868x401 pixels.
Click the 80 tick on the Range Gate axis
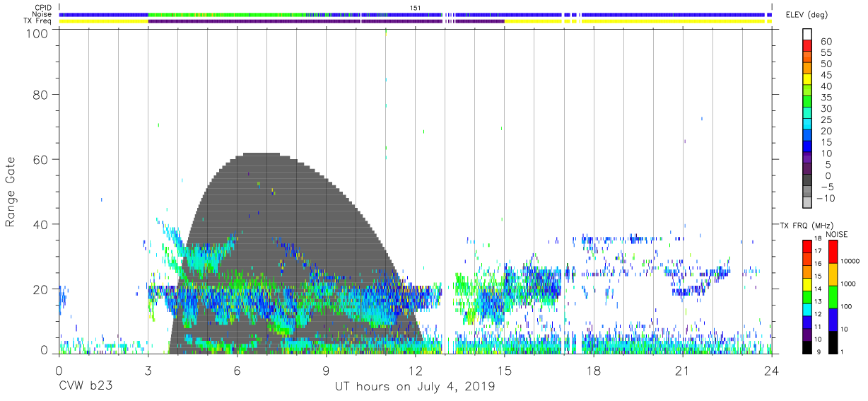40,94
